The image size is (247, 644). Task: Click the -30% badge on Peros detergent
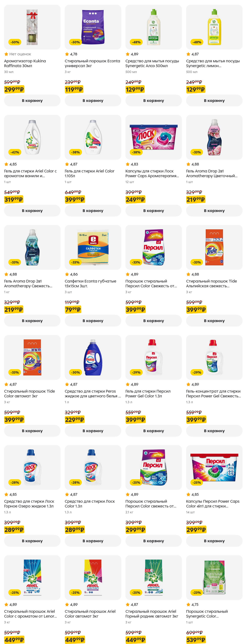75,372
